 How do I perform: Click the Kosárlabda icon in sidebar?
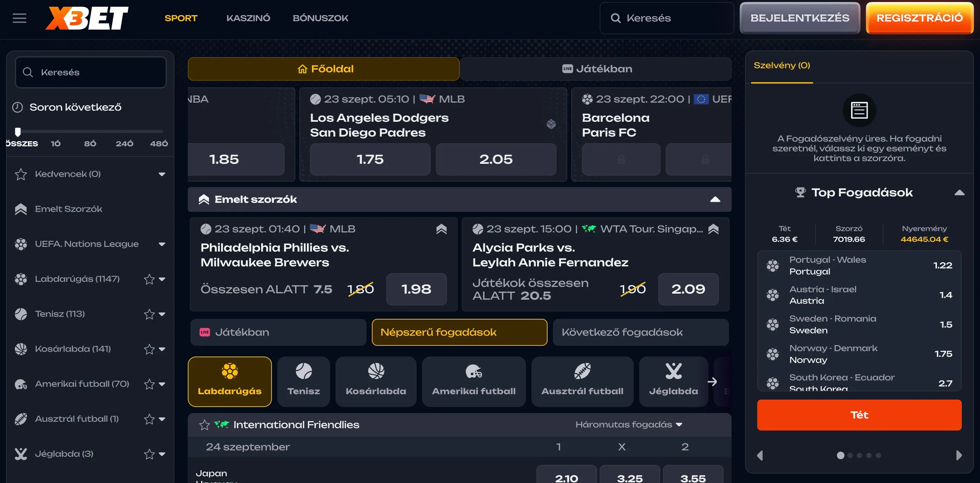coord(21,349)
